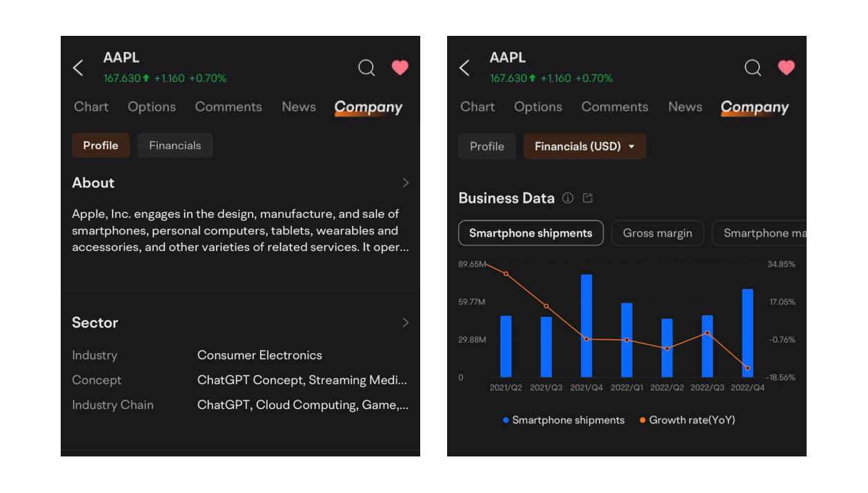Open News tab in left panel
Viewport: 868px width, 493px height.
[299, 107]
